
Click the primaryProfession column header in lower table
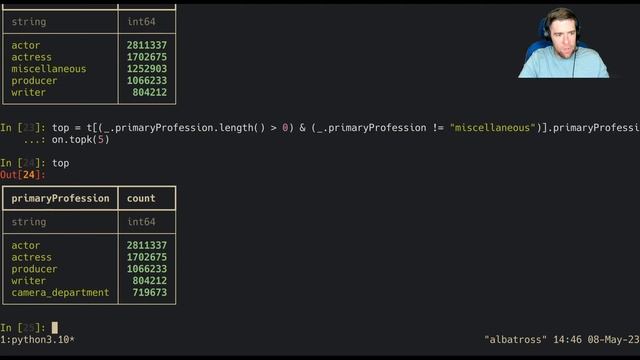click(60, 198)
